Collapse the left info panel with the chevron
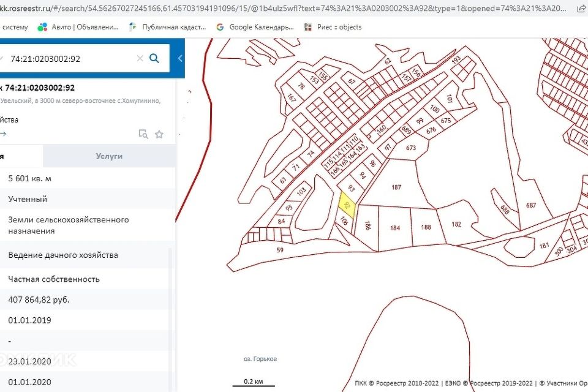The image size is (588, 392). [180, 59]
